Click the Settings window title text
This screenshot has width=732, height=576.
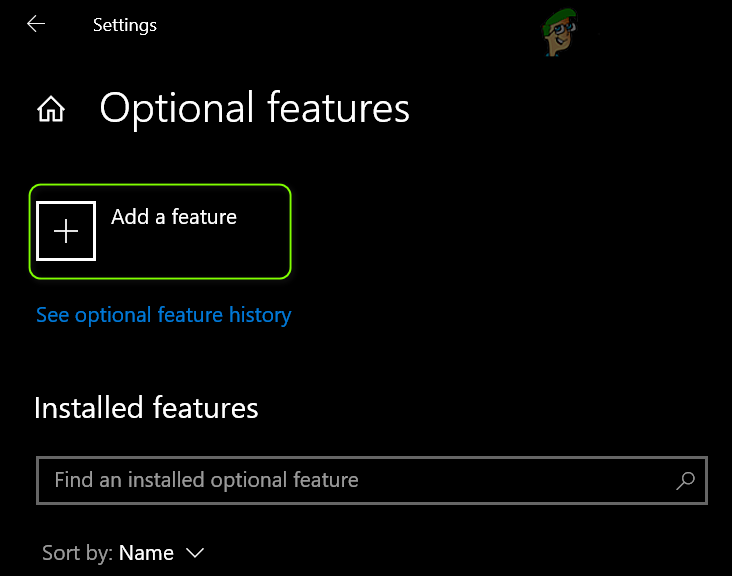coord(125,24)
